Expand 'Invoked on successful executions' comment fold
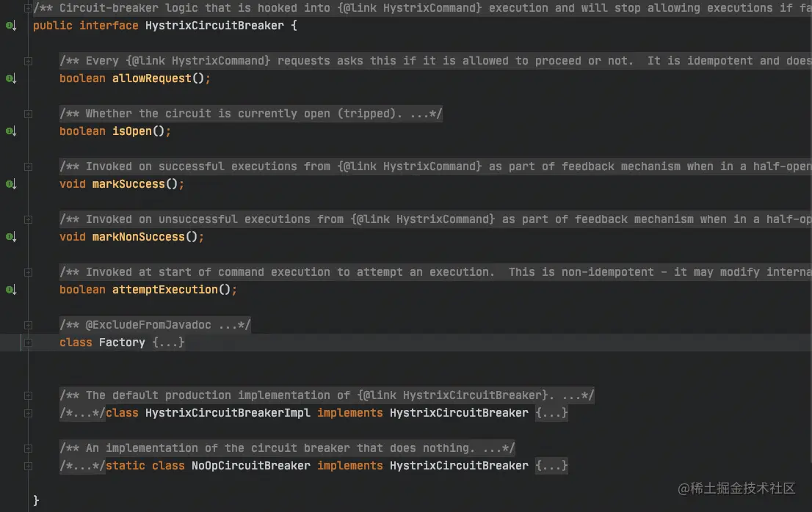Screen dimensions: 812x512 28,167
